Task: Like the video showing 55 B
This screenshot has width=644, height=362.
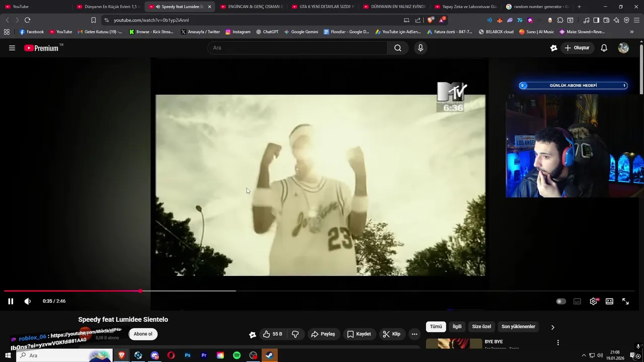Action: (x=273, y=334)
